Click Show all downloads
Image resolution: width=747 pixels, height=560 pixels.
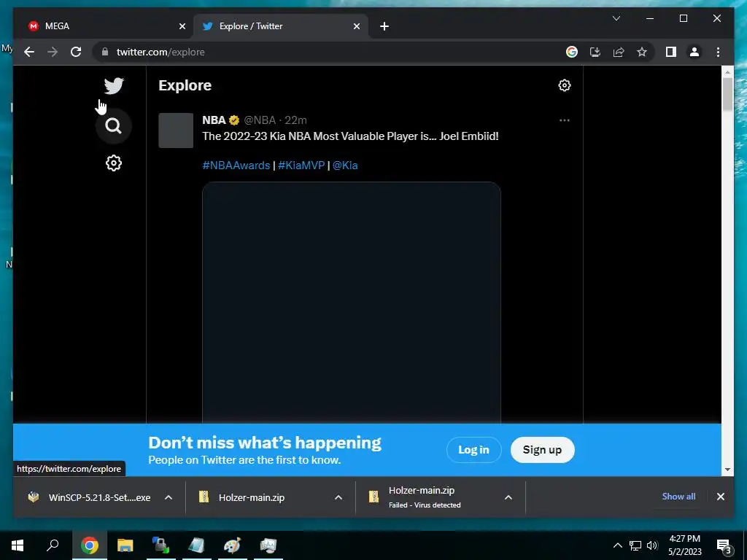point(678,496)
